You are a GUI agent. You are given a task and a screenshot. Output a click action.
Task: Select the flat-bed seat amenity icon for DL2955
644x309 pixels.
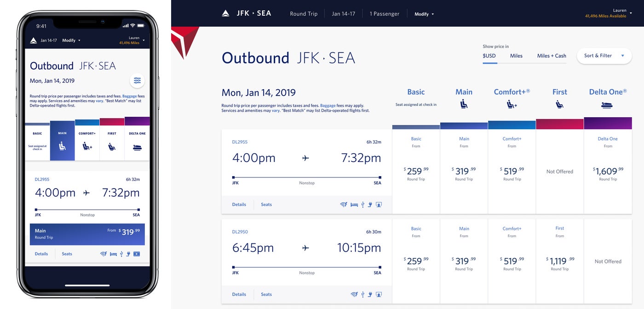click(354, 204)
